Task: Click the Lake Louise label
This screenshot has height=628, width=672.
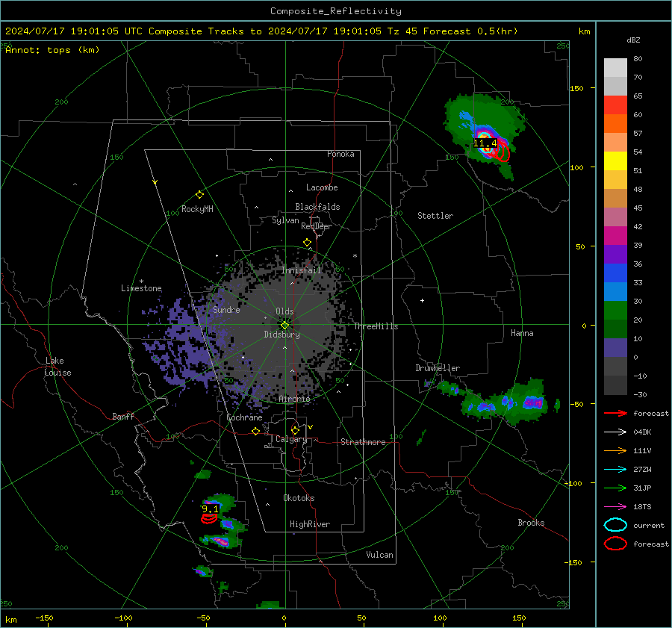Action: [x=57, y=367]
